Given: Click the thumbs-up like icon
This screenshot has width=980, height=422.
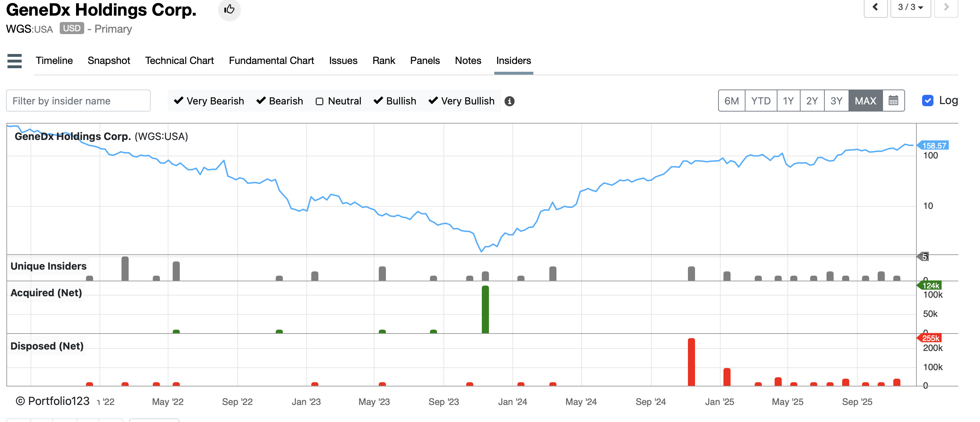Looking at the screenshot, I should click(229, 9).
